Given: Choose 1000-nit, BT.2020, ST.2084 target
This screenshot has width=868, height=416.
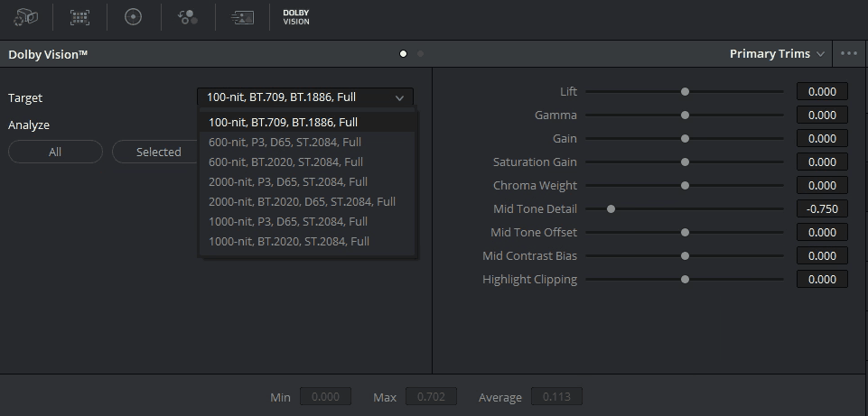Looking at the screenshot, I should click(x=307, y=242).
